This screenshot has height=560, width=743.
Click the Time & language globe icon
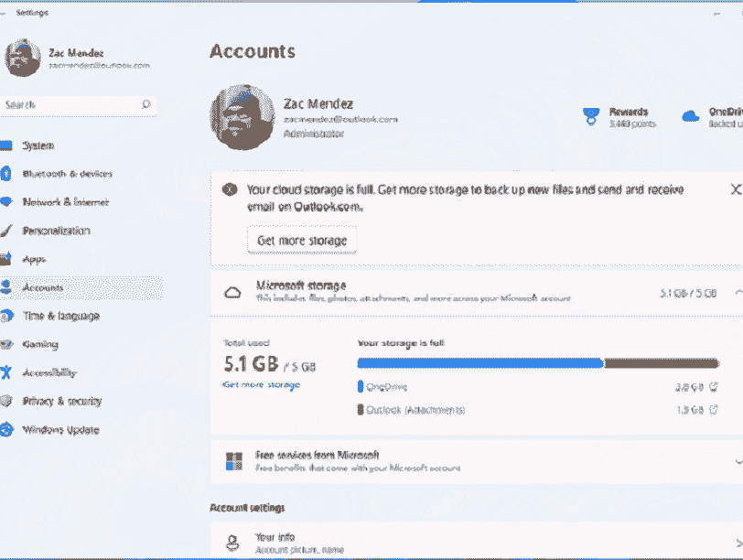(x=6, y=316)
